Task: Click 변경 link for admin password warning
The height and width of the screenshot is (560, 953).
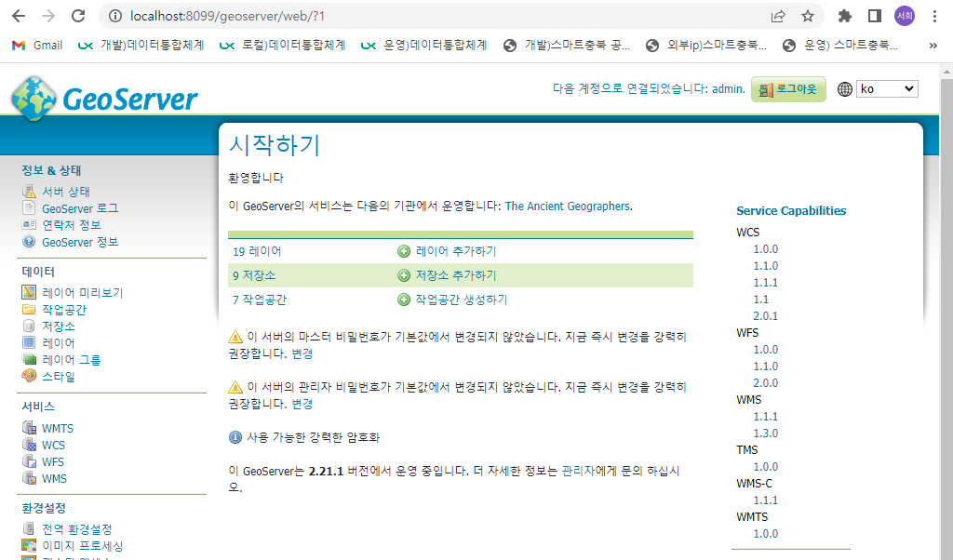Action: 302,404
